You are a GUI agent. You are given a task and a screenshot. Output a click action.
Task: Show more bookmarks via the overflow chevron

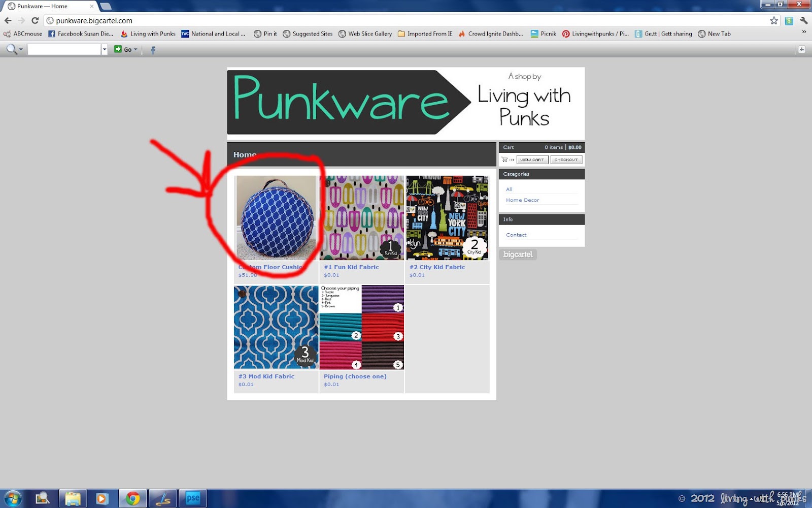804,32
